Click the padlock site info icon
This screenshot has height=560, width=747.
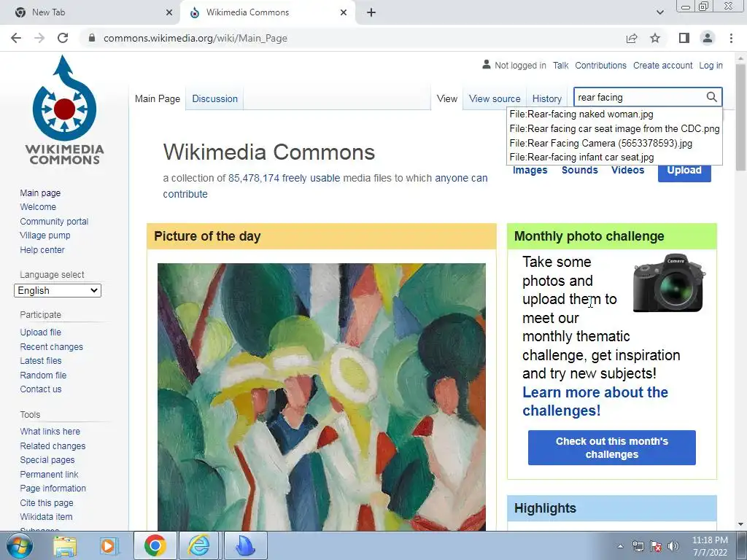[92, 38]
